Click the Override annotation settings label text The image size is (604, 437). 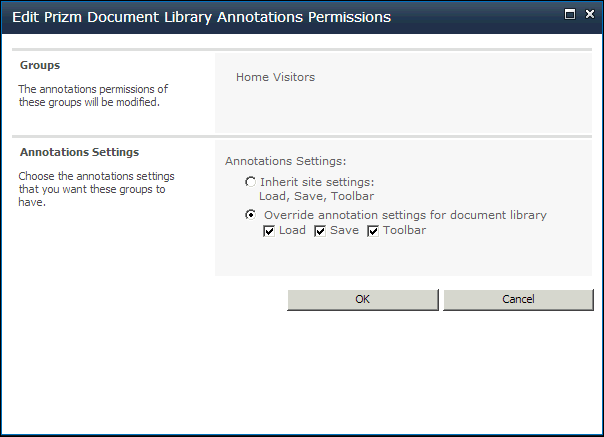pos(405,215)
